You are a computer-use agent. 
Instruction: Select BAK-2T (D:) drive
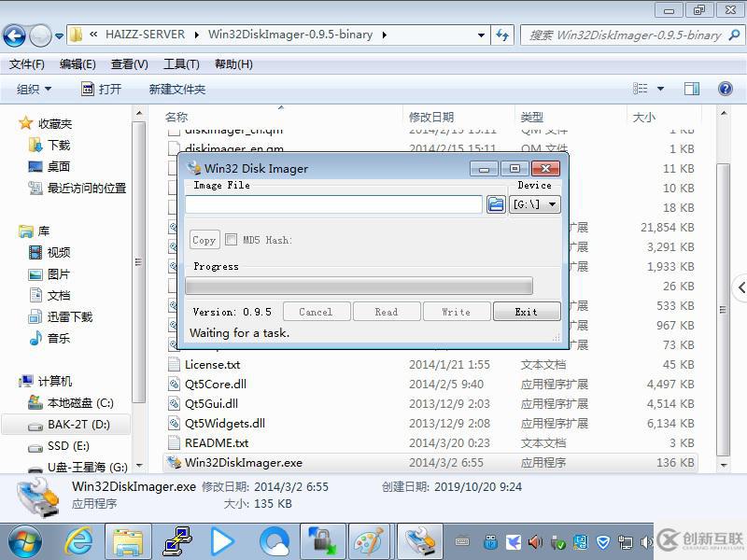point(78,425)
